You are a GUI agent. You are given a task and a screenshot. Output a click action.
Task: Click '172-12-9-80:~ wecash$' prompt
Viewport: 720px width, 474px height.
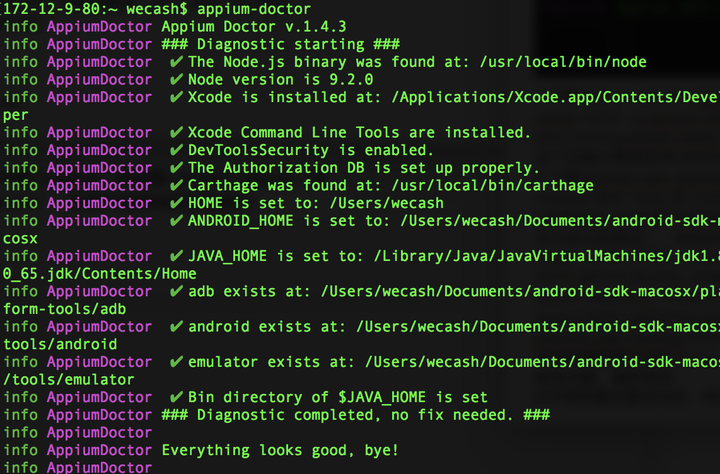pyautogui.click(x=96, y=9)
